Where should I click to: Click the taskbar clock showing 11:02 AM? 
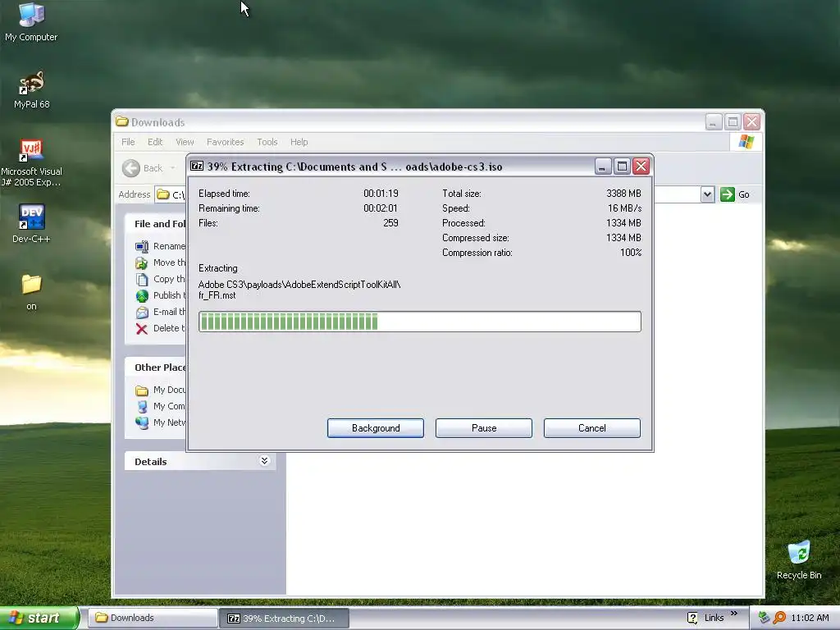point(810,619)
